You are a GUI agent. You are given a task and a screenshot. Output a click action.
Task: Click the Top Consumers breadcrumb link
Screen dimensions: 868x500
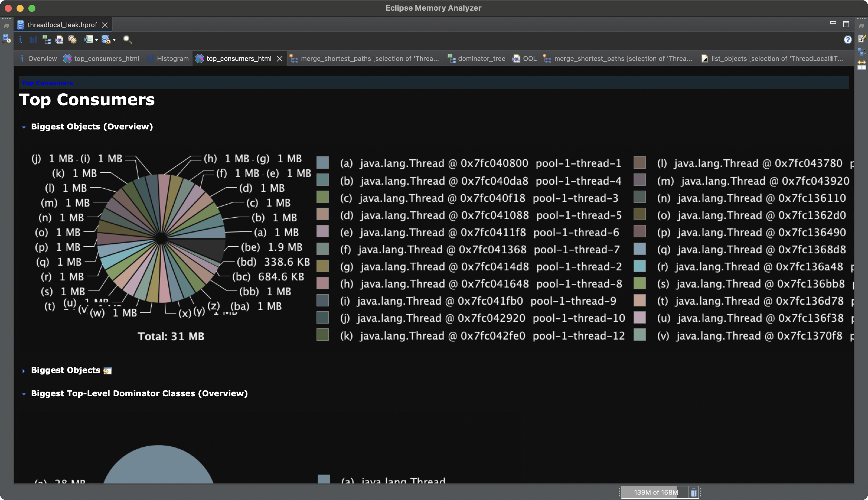coord(47,83)
